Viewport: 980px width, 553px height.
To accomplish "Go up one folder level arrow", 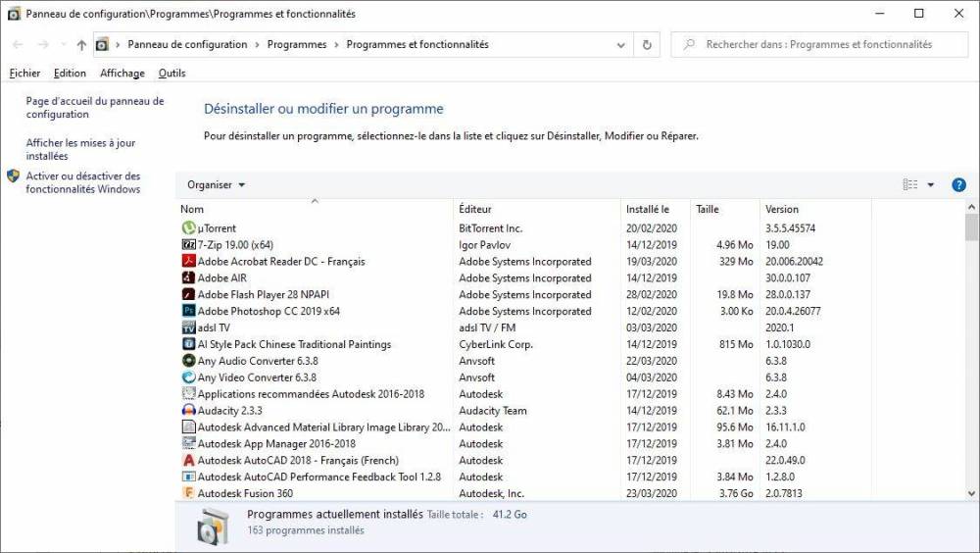I will click(x=81, y=45).
